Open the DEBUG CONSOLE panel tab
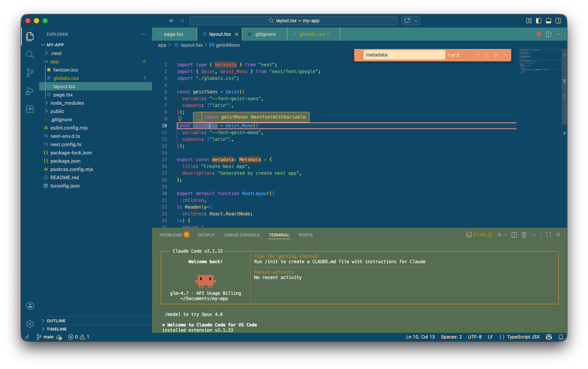The width and height of the screenshot is (588, 369). [242, 235]
